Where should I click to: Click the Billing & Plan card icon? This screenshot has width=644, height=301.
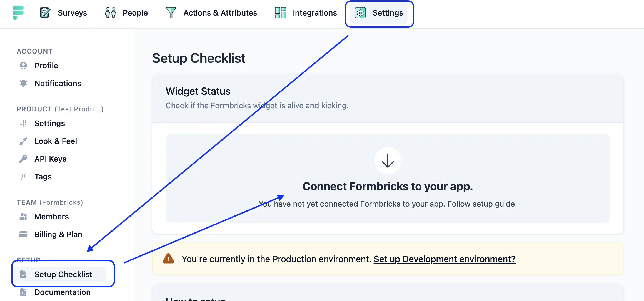click(23, 234)
